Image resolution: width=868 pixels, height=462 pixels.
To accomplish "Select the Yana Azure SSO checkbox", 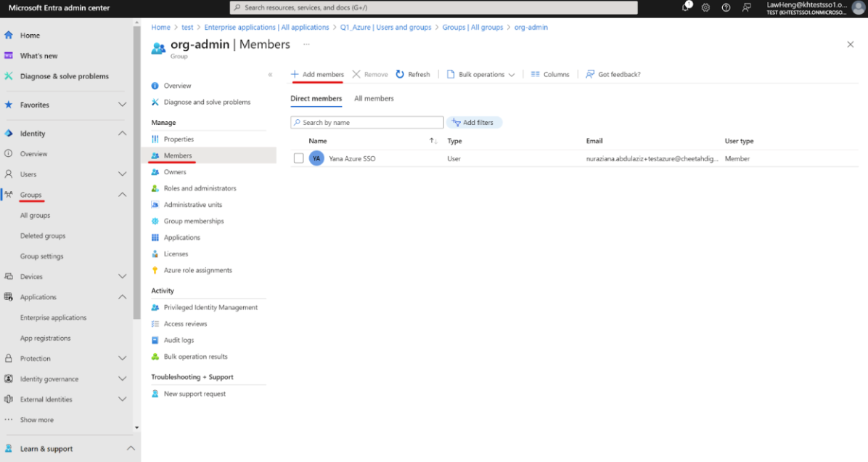I will click(x=298, y=158).
